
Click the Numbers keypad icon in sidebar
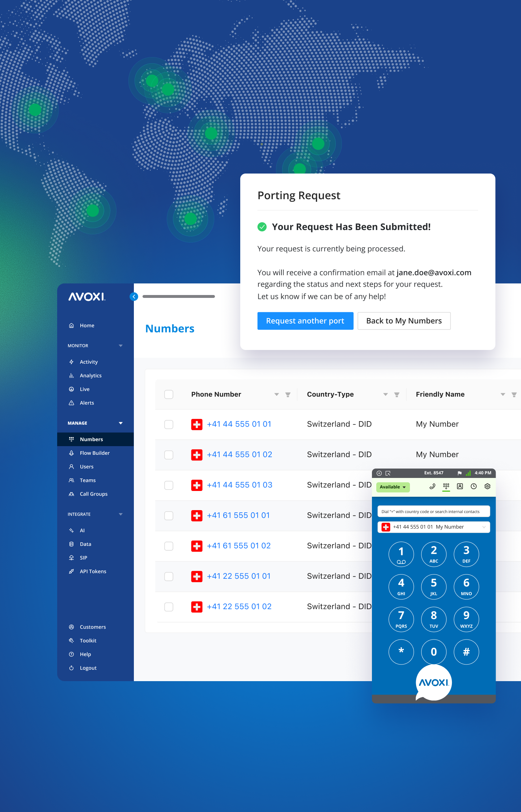tap(71, 439)
